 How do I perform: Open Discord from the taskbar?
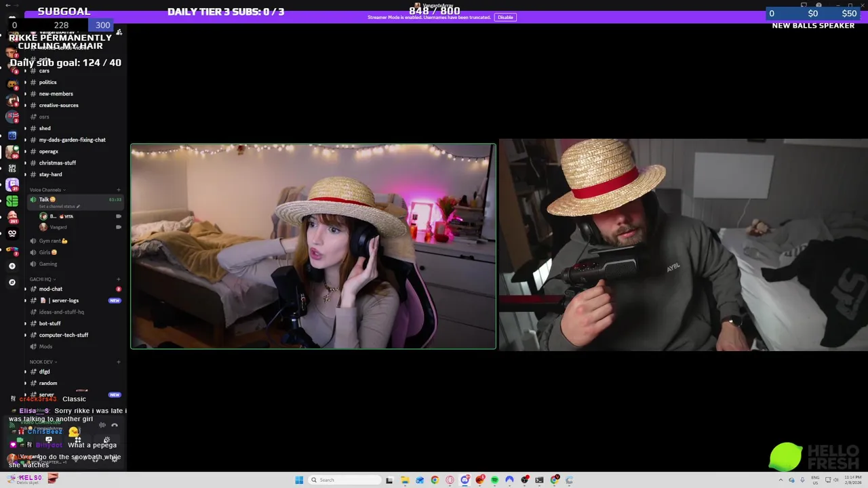click(465, 480)
